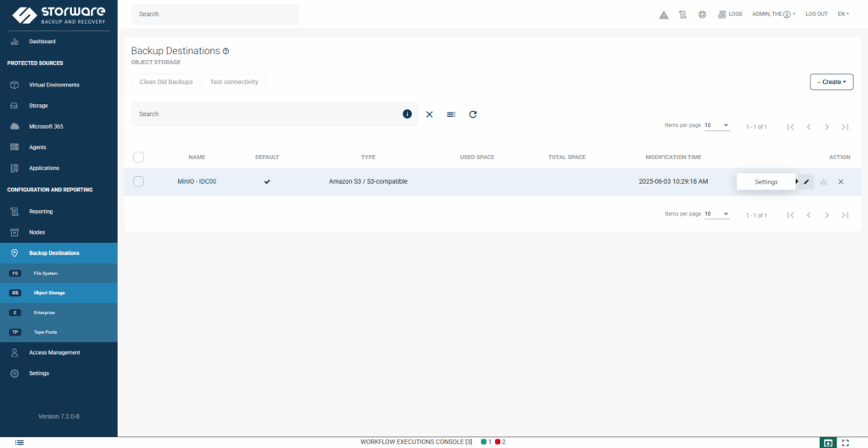Open Virtual Environments in the sidebar
Screen dimensions: 868x448
[x=54, y=85]
